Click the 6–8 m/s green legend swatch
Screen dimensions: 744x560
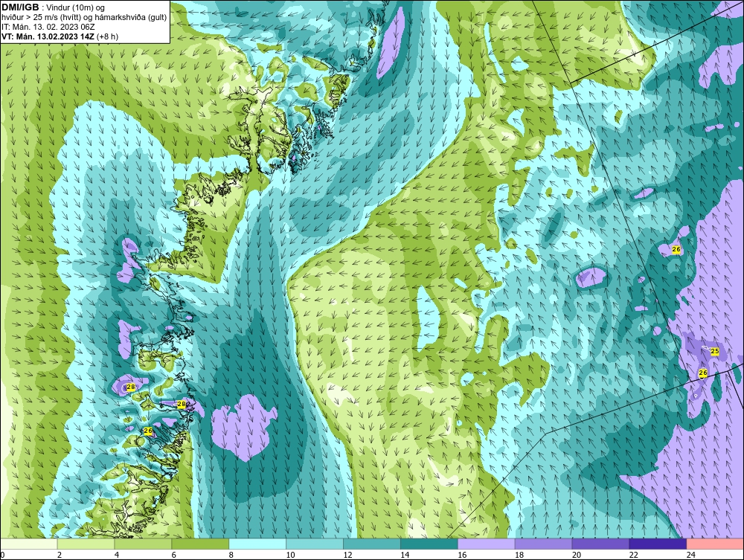coord(200,544)
